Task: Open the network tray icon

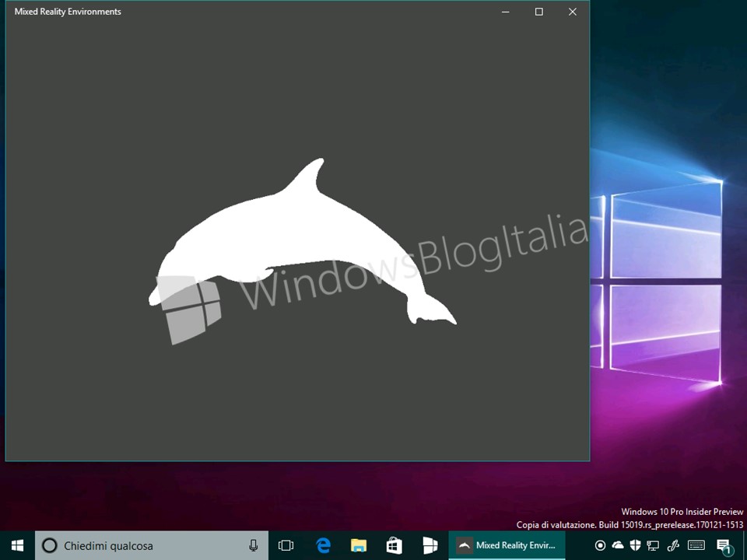Action: [653, 546]
